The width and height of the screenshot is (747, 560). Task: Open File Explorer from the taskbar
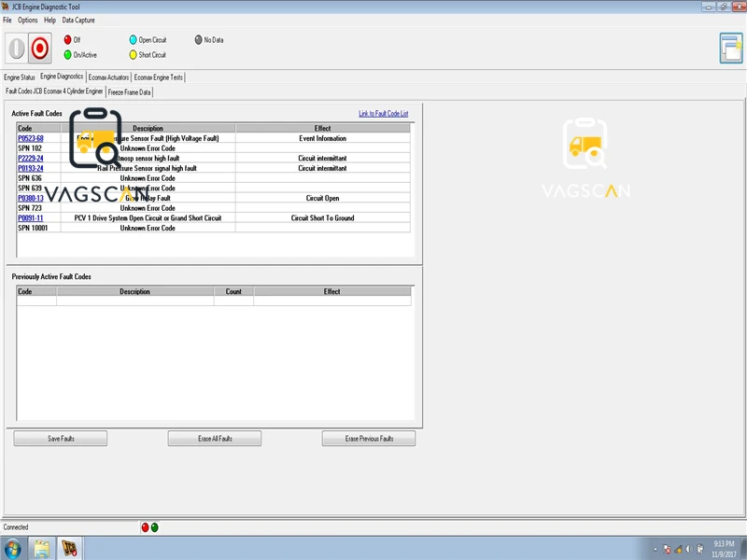tap(41, 549)
